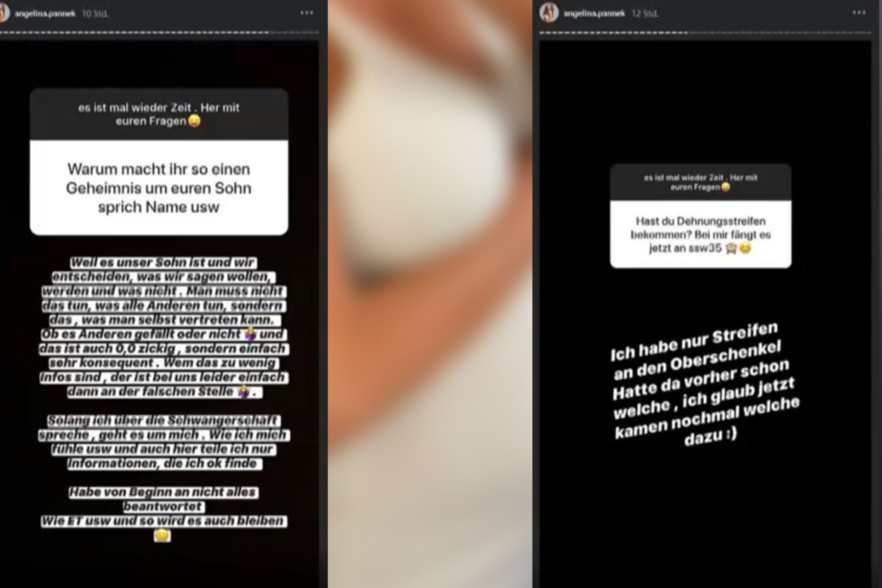This screenshot has height=588, width=882.
Task: Click the blurred photo story in the middle
Action: point(430,294)
